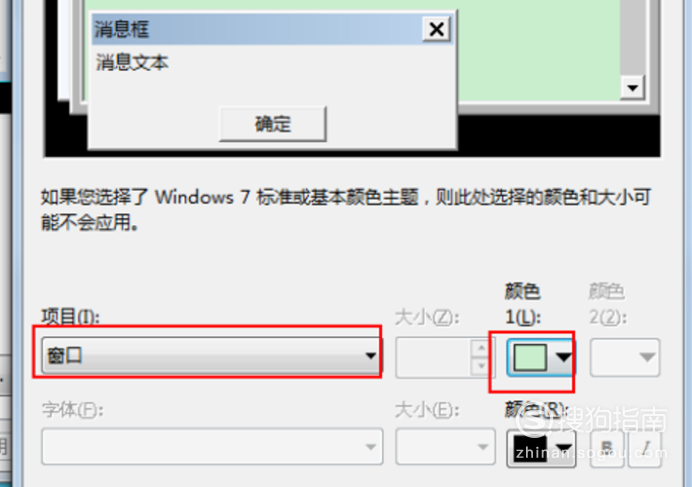Expand the font 颜色(R) dropdown arrow
This screenshot has width=692, height=487.
pos(563,448)
